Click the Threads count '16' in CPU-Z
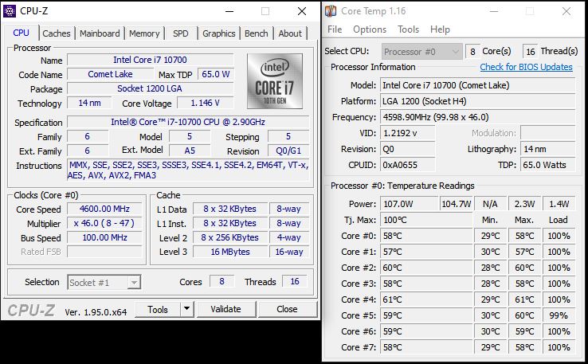588x364 pixels. (x=295, y=281)
